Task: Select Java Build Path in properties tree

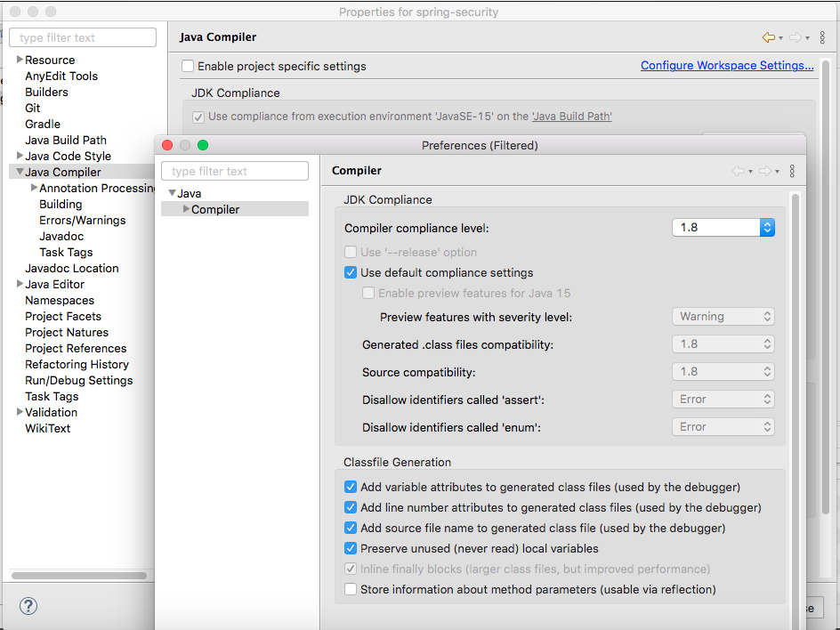Action: click(x=66, y=140)
